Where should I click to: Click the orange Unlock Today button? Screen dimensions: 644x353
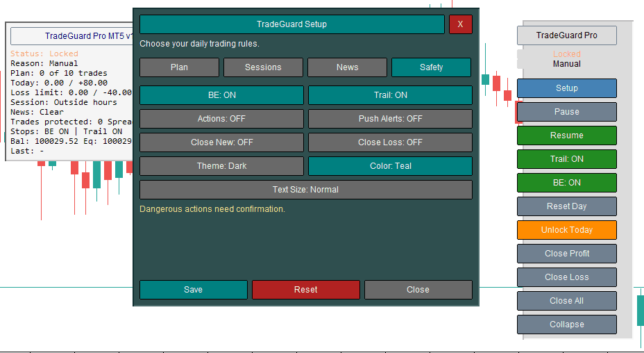click(x=567, y=230)
